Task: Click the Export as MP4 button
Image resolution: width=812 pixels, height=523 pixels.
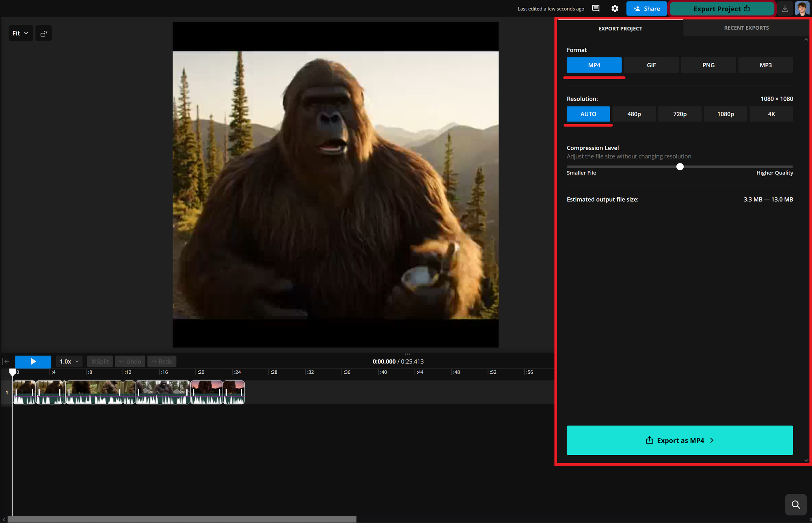Action: coord(679,440)
